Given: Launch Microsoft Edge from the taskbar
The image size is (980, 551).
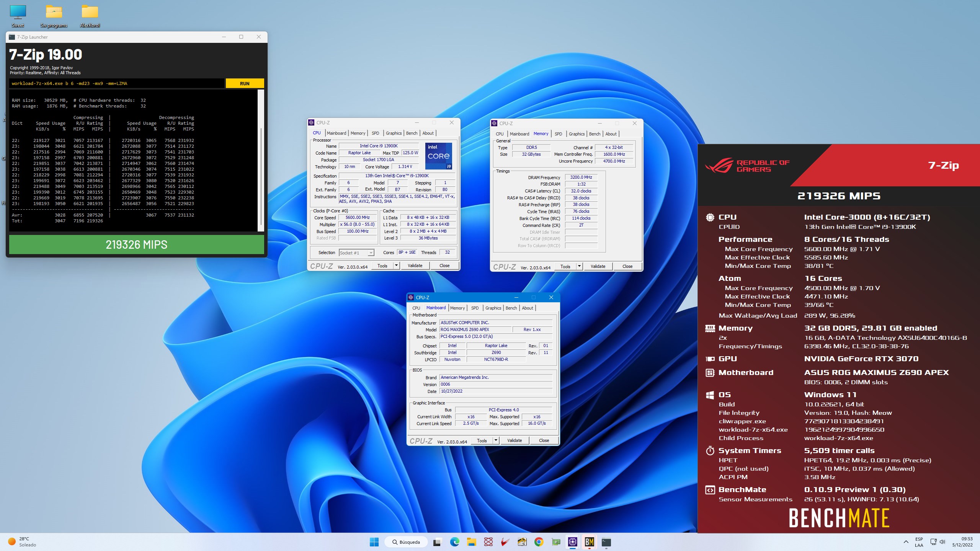Looking at the screenshot, I should coord(454,542).
